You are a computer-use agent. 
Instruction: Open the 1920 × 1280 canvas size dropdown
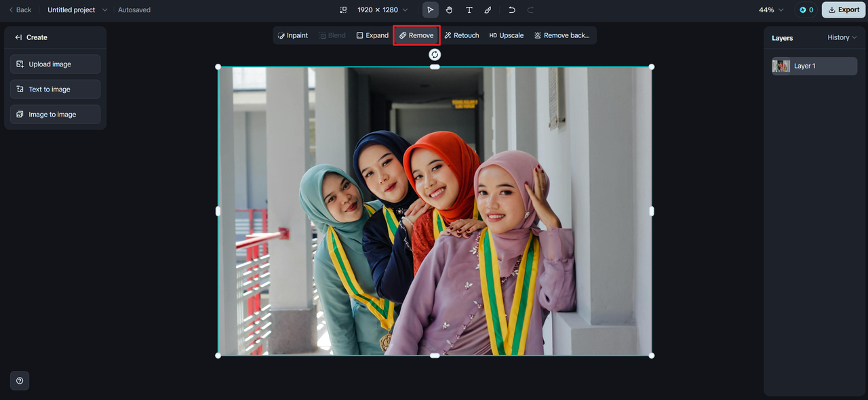382,10
